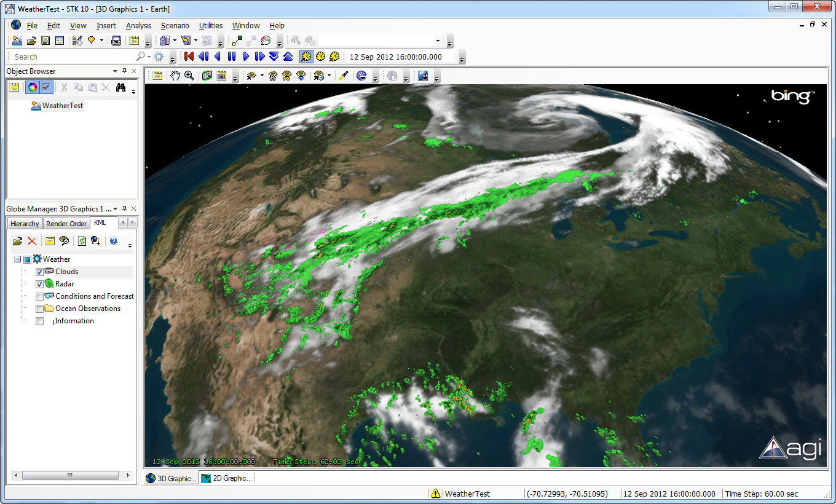Open 3D window properties yellow notepad icon
Viewport: 836px width, 504px height.
tap(158, 76)
